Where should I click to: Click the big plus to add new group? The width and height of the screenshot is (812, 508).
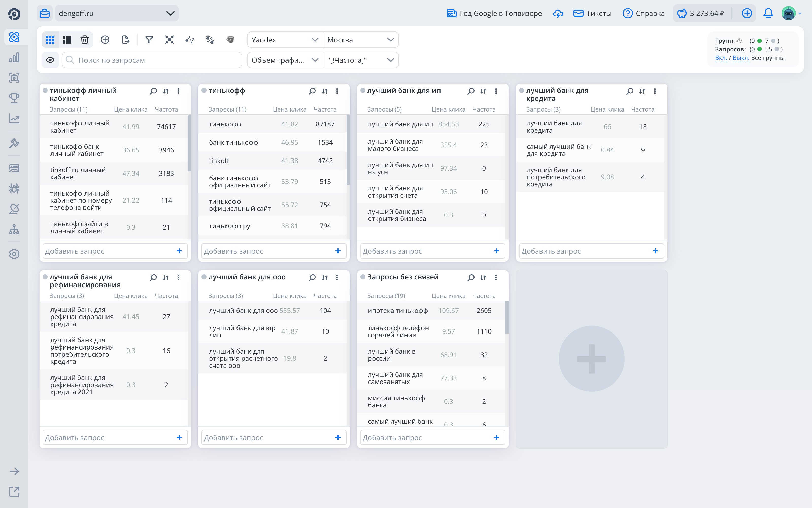591,358
